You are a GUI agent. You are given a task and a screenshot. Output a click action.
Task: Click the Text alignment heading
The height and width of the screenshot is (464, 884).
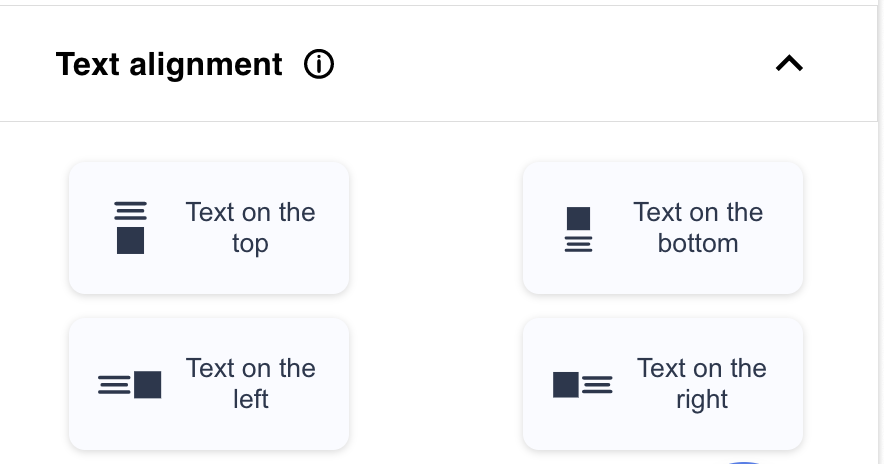coord(169,65)
